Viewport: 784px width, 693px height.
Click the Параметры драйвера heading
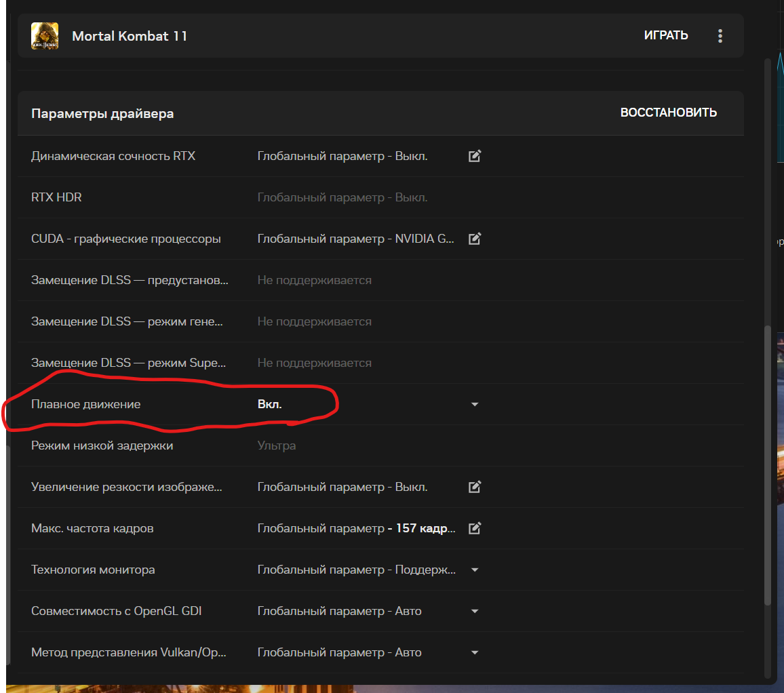pyautogui.click(x=102, y=113)
